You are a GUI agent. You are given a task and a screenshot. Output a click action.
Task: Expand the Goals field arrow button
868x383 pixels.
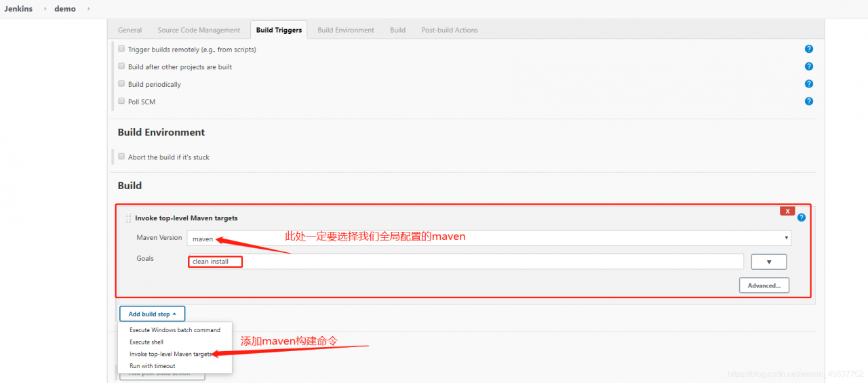point(769,262)
